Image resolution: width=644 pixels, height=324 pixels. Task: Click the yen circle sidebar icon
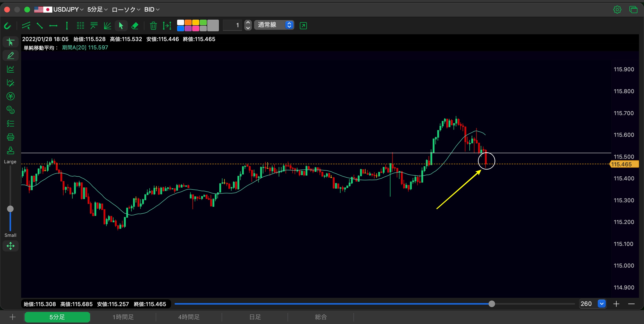[x=11, y=96]
